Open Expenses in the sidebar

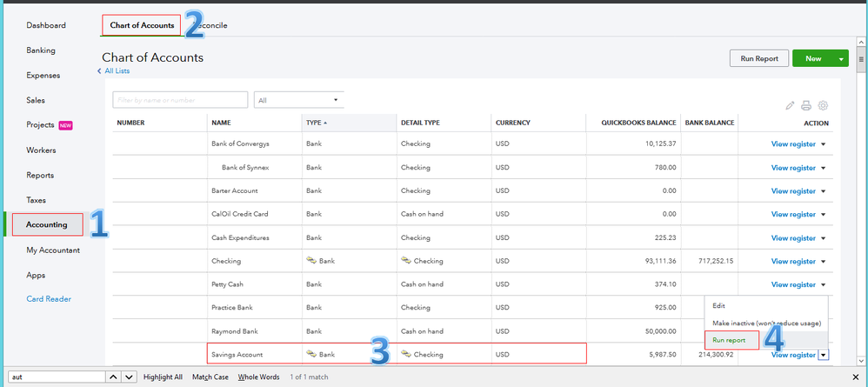coord(43,76)
